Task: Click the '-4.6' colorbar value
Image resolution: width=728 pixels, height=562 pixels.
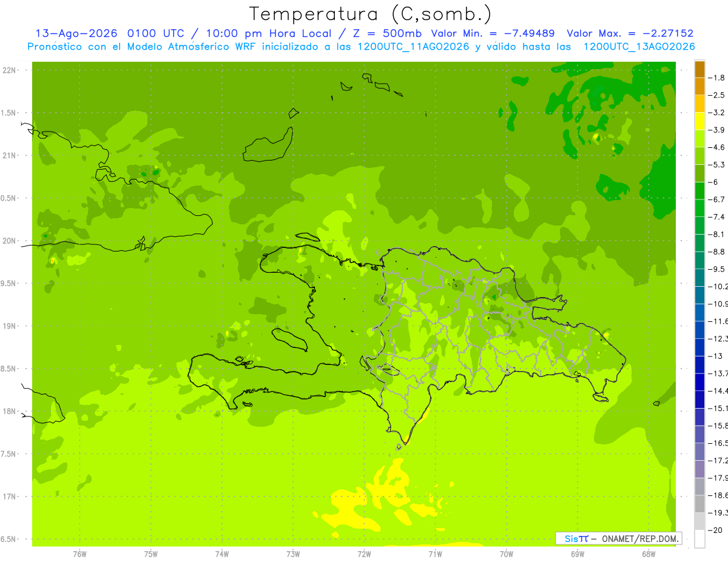Action: point(718,147)
